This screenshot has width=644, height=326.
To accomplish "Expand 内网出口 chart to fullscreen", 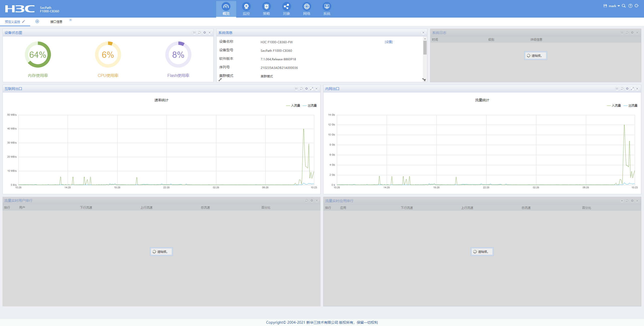I will pos(632,89).
